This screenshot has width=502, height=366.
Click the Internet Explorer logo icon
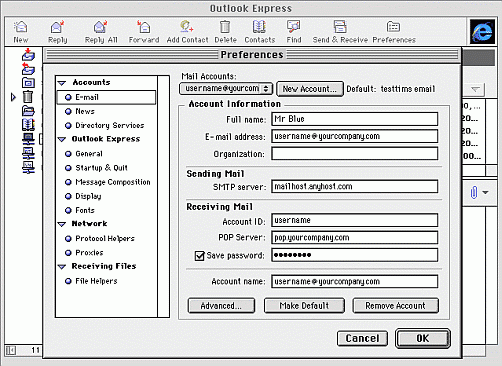(x=482, y=32)
